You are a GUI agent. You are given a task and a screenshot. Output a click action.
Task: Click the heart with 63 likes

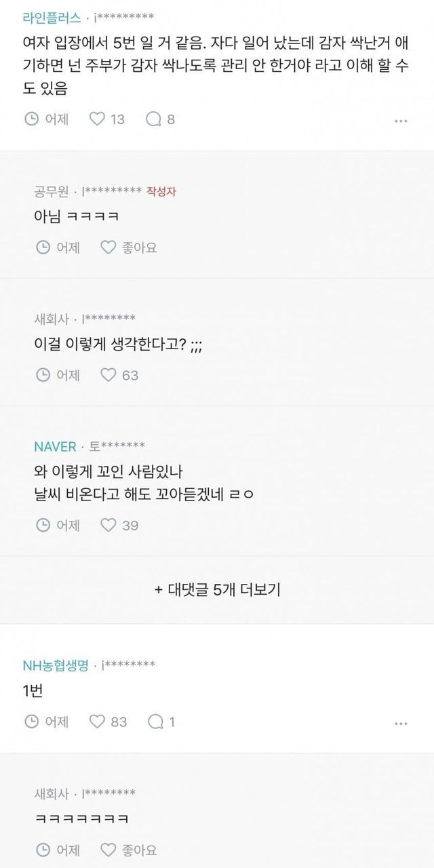(x=108, y=374)
